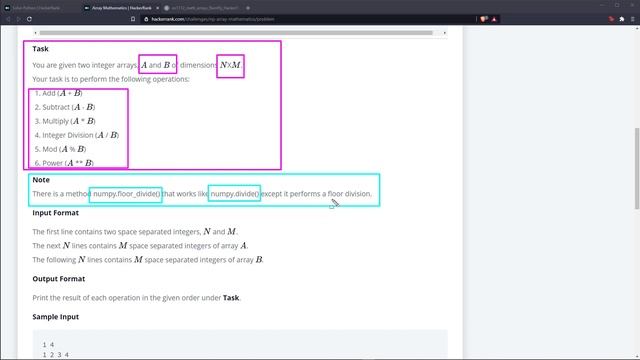Click the 'Note' heading
Screen dimensions: 640x360
point(41,180)
